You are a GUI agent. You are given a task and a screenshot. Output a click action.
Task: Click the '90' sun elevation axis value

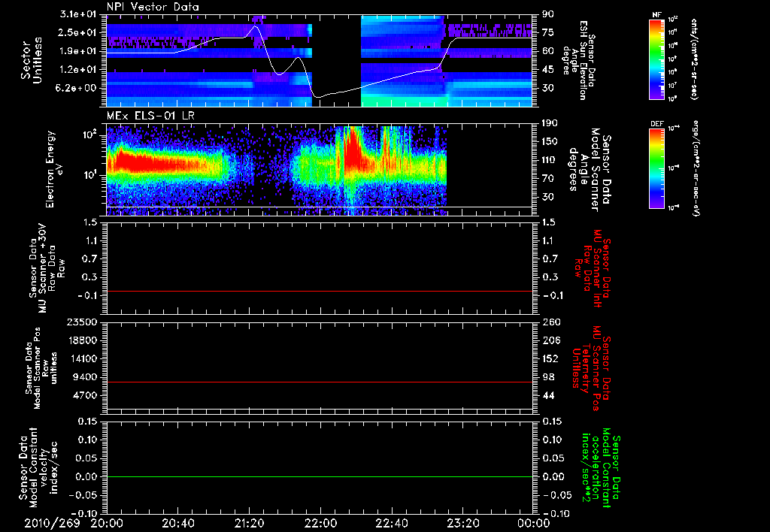pos(547,14)
